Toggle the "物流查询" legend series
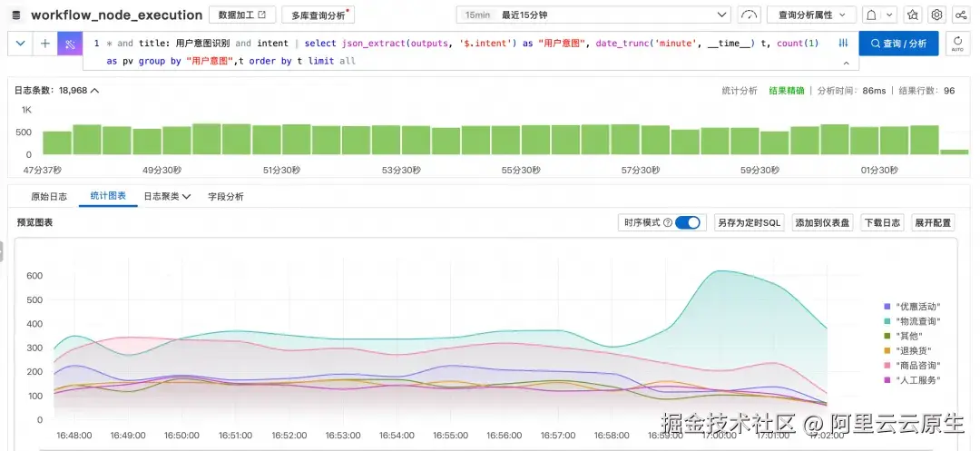The height and width of the screenshot is (451, 980). tap(913, 321)
